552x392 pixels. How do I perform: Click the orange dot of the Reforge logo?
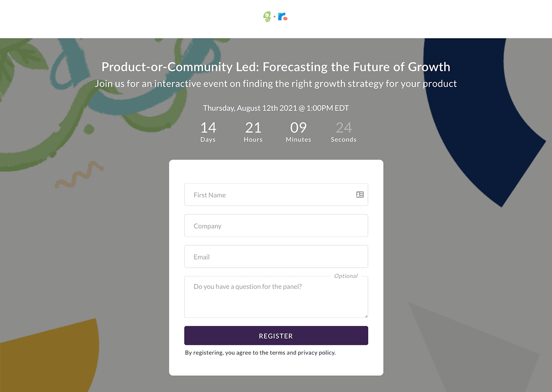coord(285,18)
